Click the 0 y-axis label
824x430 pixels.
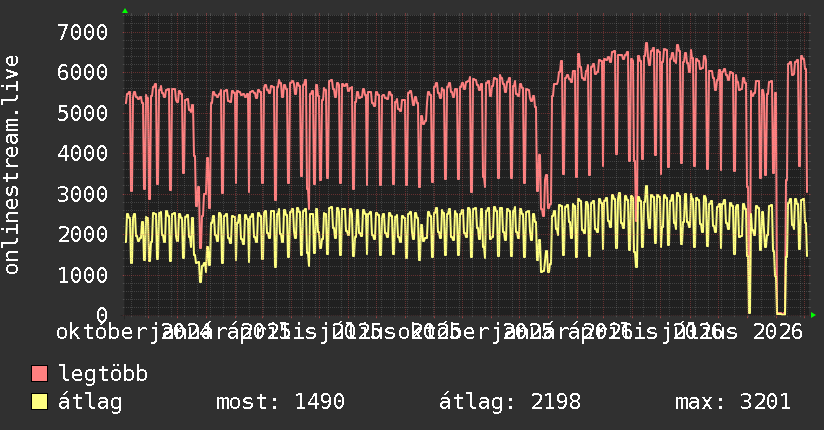coord(102,315)
